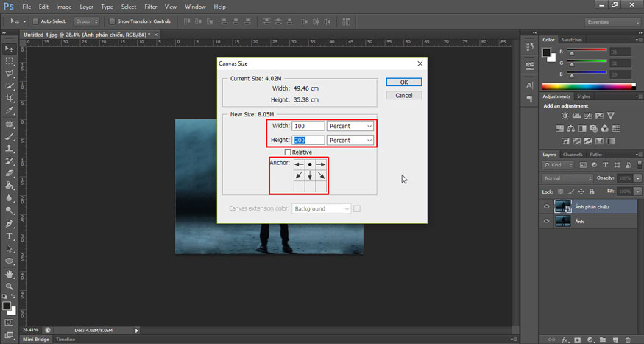Image resolution: width=644 pixels, height=344 pixels.
Task: Open the Paragraph panel icon
Action: click(530, 99)
